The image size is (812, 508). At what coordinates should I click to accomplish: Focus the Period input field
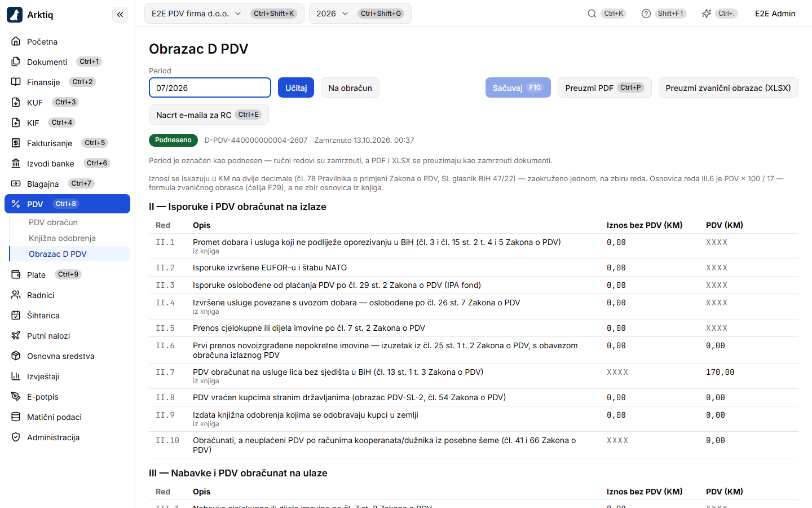click(210, 87)
